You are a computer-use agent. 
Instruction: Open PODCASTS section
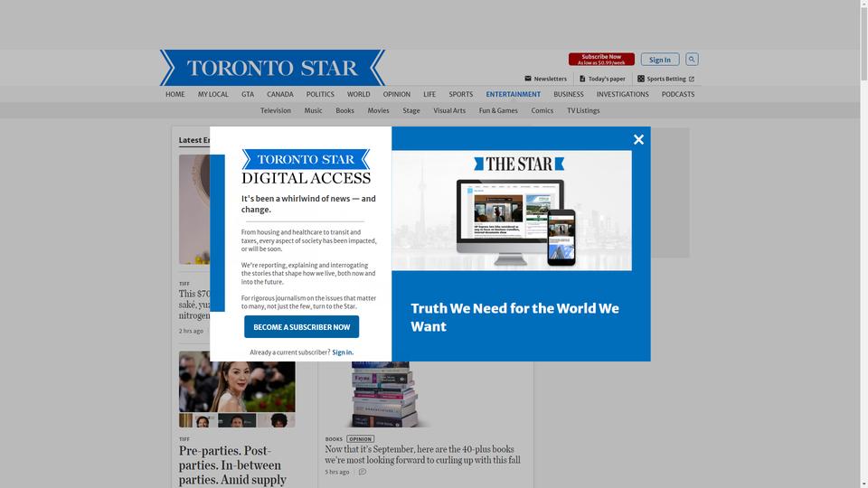(677, 94)
